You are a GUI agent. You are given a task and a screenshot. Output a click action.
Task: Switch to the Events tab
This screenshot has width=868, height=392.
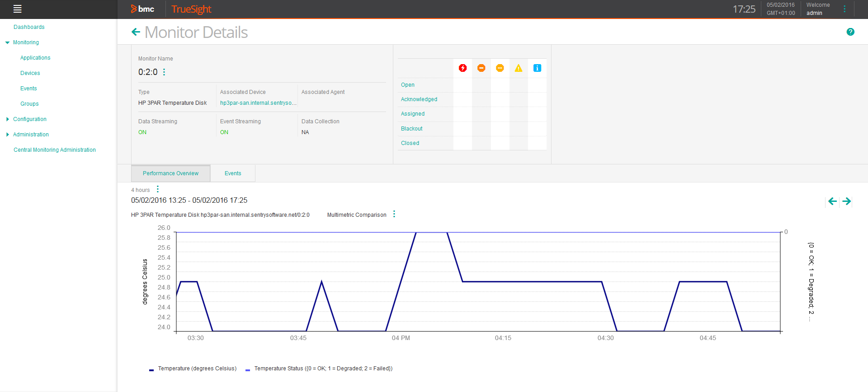coord(233,173)
